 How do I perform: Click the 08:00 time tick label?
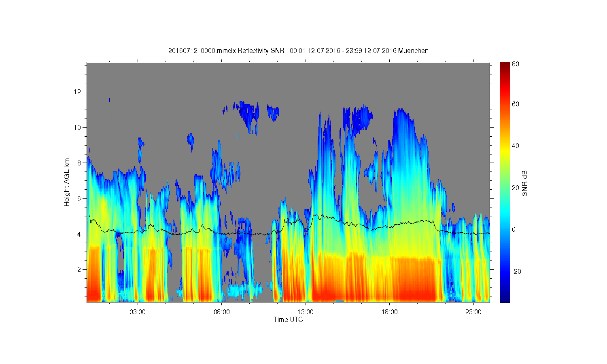pyautogui.click(x=222, y=312)
